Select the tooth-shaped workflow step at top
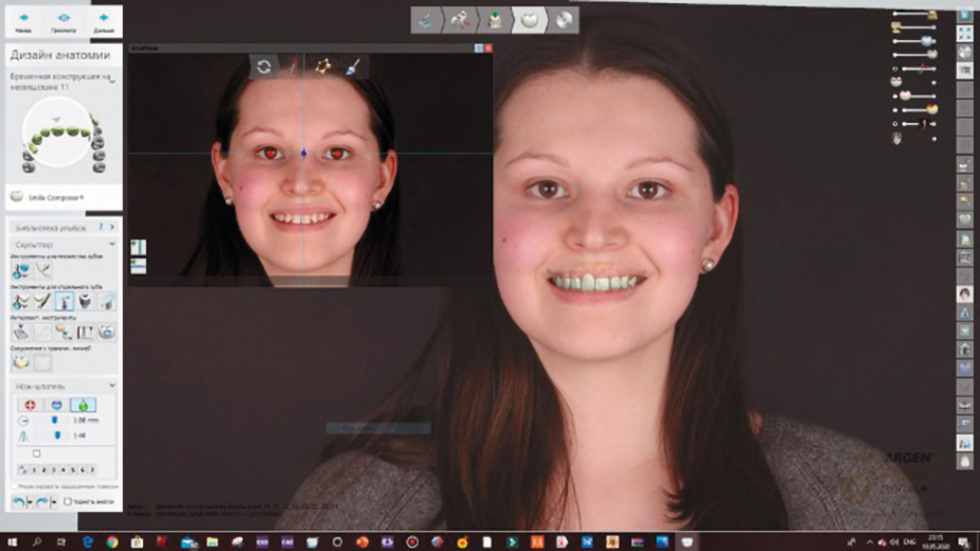This screenshot has height=551, width=980. pos(530,19)
